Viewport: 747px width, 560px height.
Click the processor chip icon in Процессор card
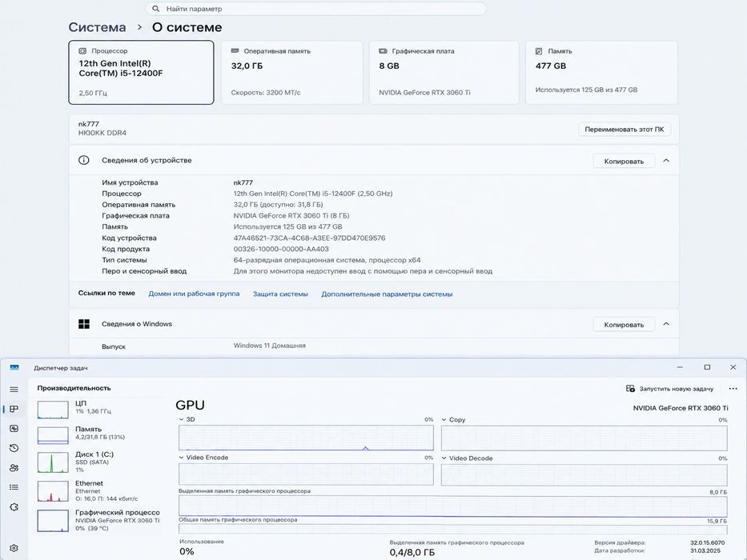(82, 50)
